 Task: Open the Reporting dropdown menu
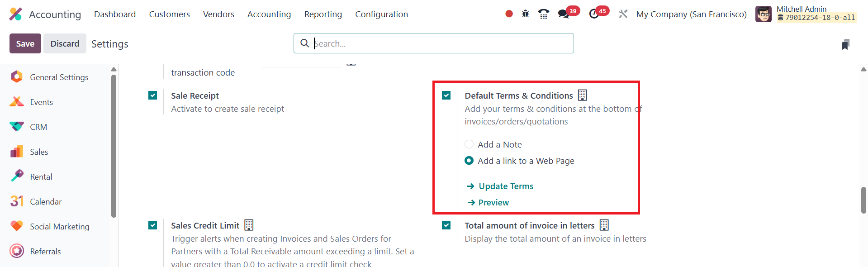323,14
